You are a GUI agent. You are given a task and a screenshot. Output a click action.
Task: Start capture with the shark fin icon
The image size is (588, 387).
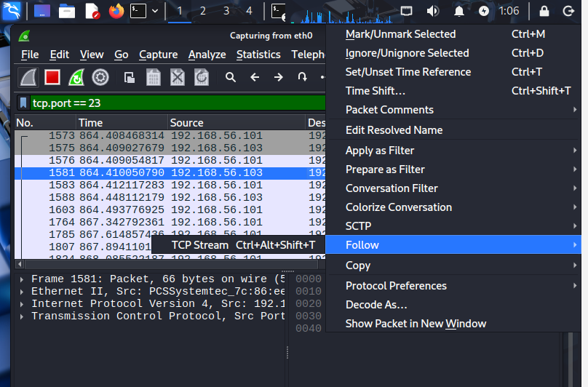click(28, 78)
